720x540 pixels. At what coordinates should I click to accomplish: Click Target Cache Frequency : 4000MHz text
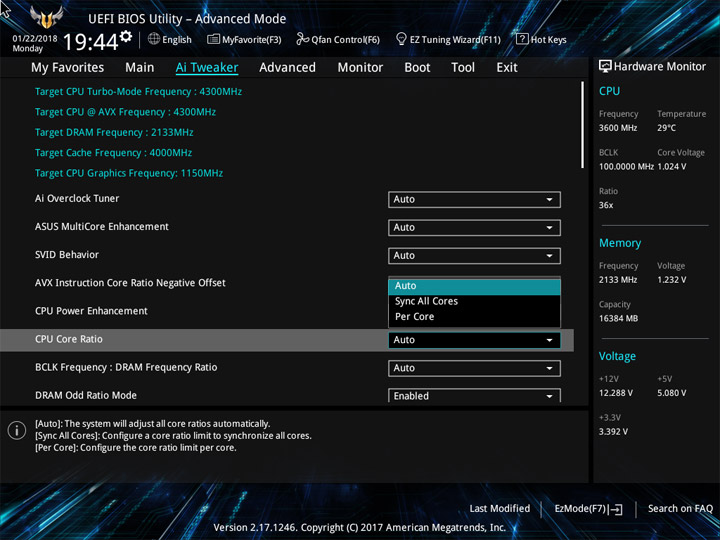point(113,153)
